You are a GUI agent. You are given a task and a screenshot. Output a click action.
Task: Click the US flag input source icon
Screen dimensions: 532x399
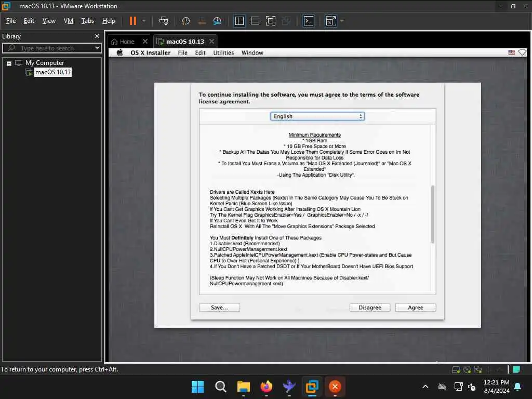511,52
